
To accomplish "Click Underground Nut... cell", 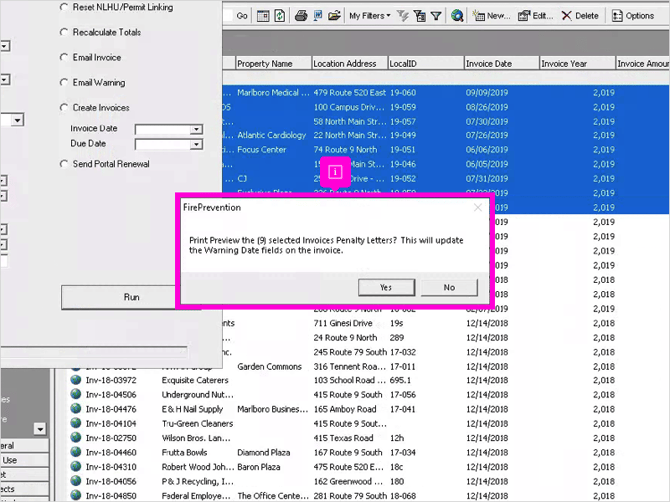I will 198,395.
